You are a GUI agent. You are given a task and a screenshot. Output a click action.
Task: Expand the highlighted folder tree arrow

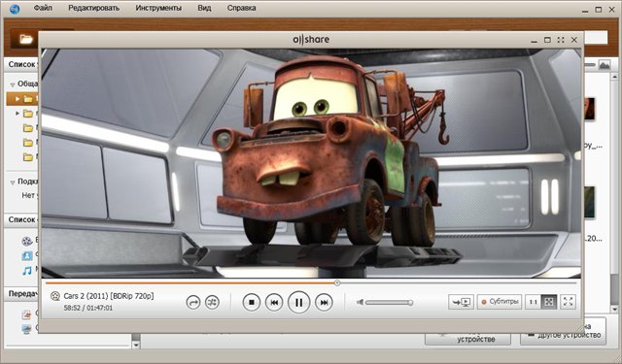tap(17, 99)
